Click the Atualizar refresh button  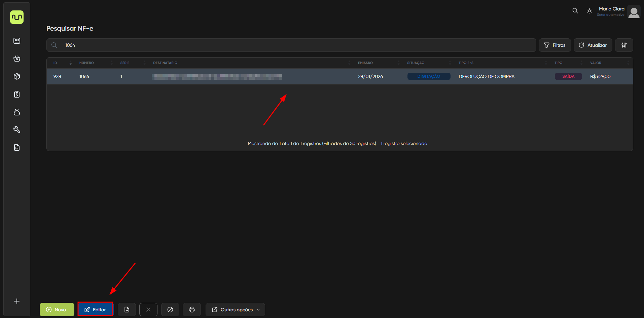[x=593, y=45]
